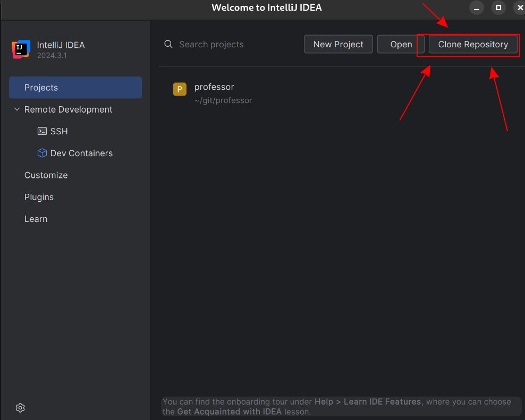Open the Learn section
This screenshot has height=420, width=525.
36,219
